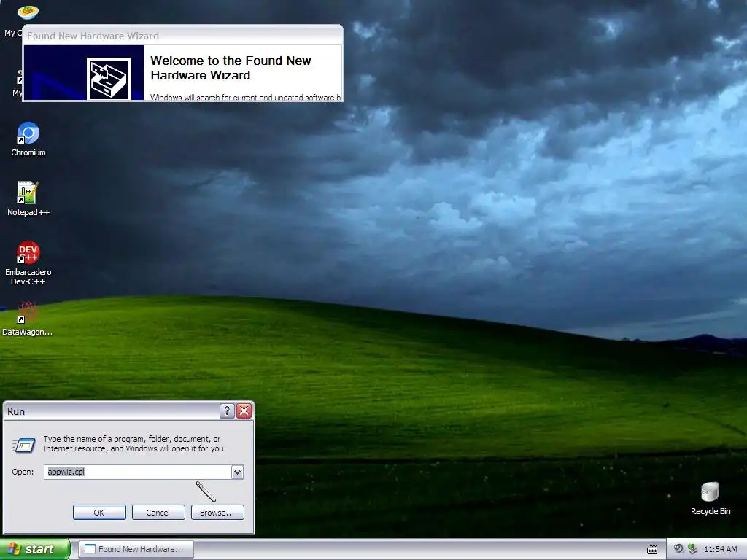Click the 'Type the name of a program' description
This screenshot has width=747, height=560.
click(x=135, y=443)
